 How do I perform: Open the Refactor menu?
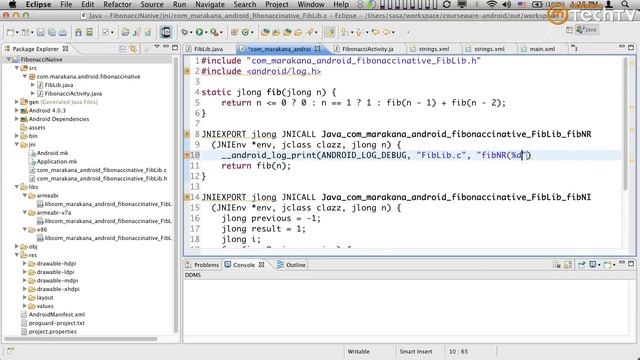[x=117, y=4]
